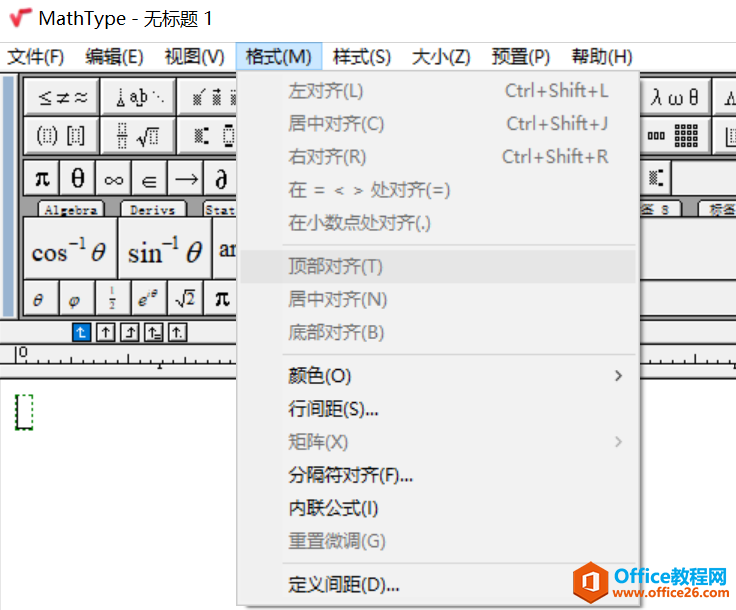Insert the partial derivative symbol
The height and width of the screenshot is (610, 736).
tap(221, 178)
